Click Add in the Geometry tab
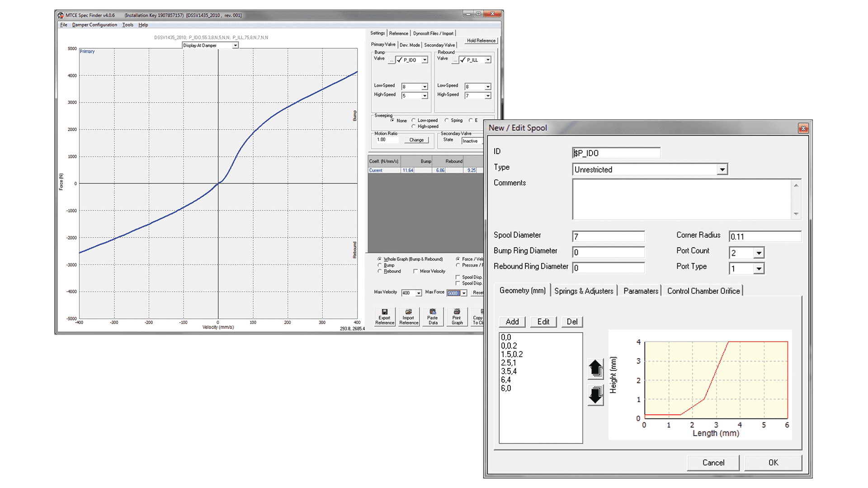This screenshot has height=488, width=868. point(512,322)
